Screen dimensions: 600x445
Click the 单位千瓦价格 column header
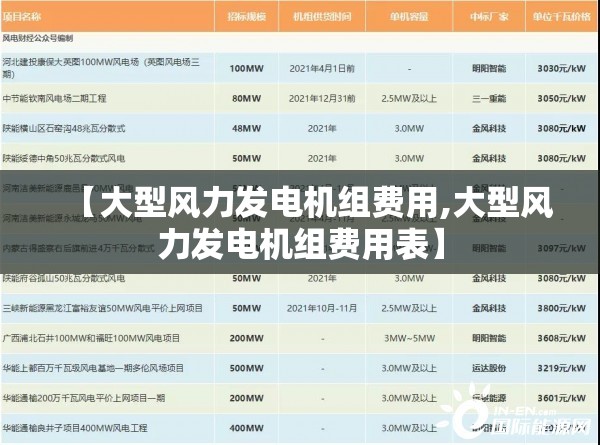pyautogui.click(x=562, y=17)
